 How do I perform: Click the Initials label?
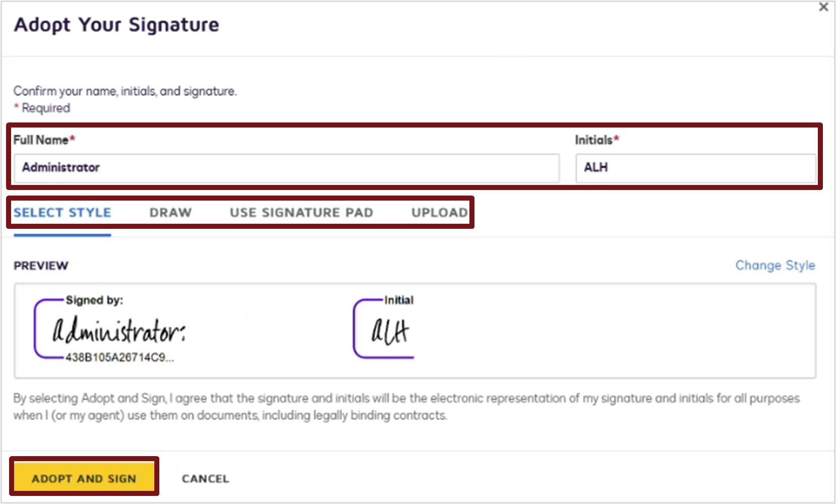[593, 140]
